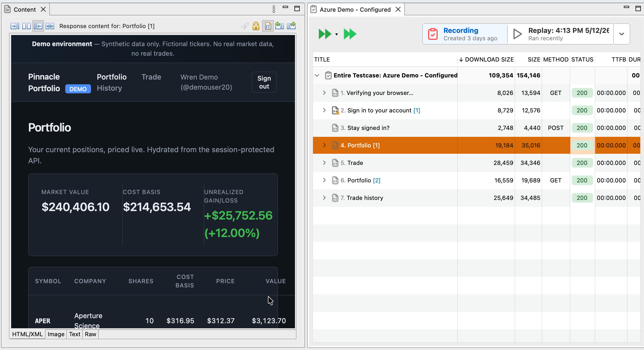Click the green back-arrow navigation icon
Screen dimensions: 644x350
coord(280,26)
